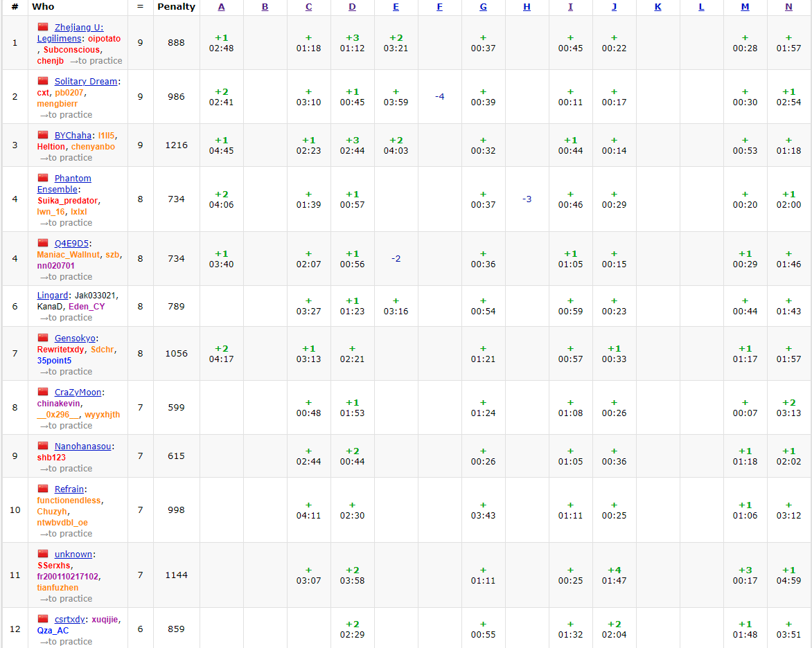The image size is (812, 648).
Task: Open user shb123's profile
Action: (x=51, y=458)
